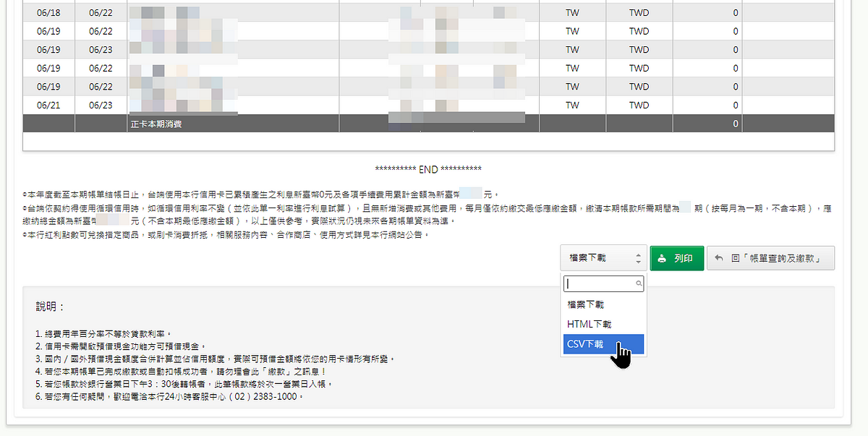
Task: Choose HTML下載 from the download list
Action: pos(589,325)
